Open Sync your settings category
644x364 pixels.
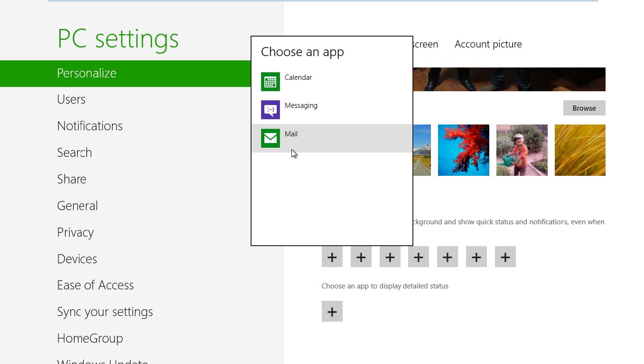click(105, 312)
